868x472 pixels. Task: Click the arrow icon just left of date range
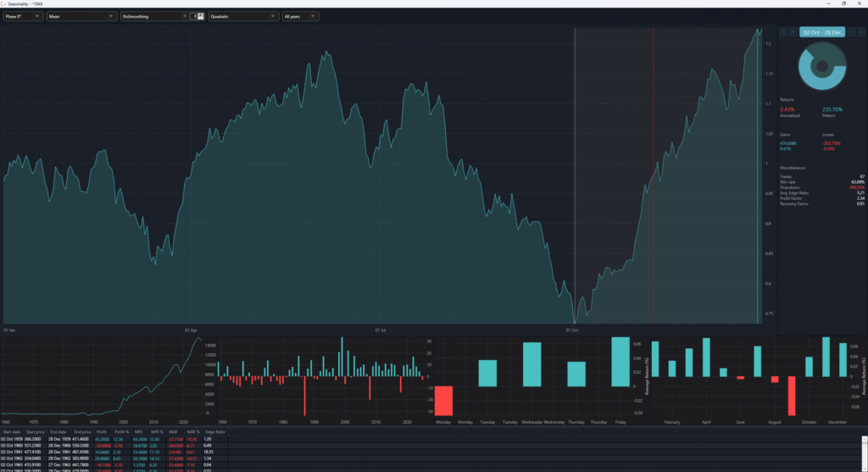pyautogui.click(x=792, y=32)
